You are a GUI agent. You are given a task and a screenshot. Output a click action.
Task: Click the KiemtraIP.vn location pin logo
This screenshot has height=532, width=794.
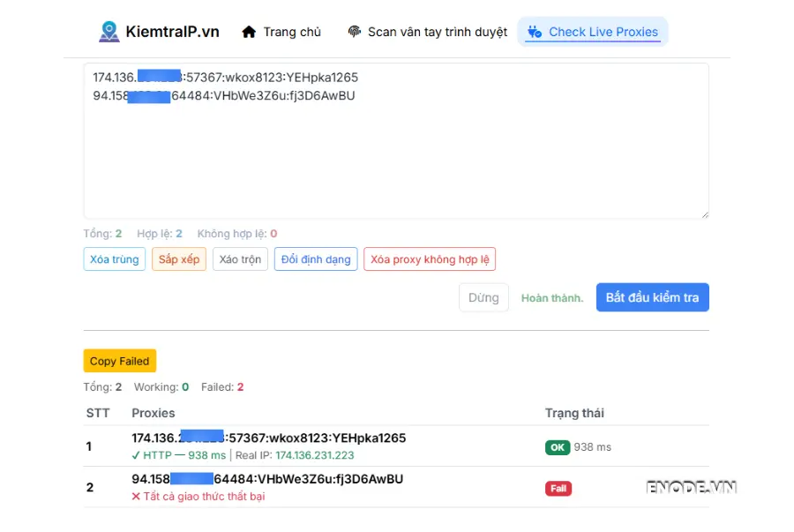coord(109,30)
